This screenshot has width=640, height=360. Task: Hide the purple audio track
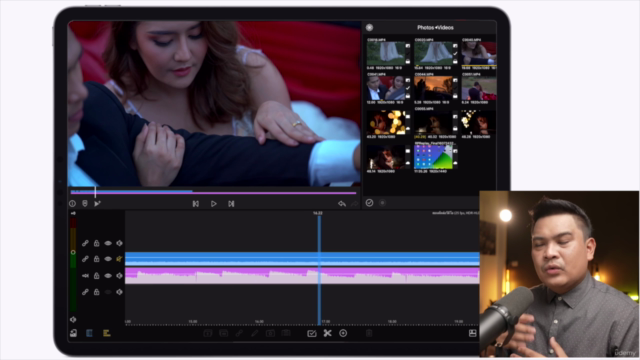[108, 276]
